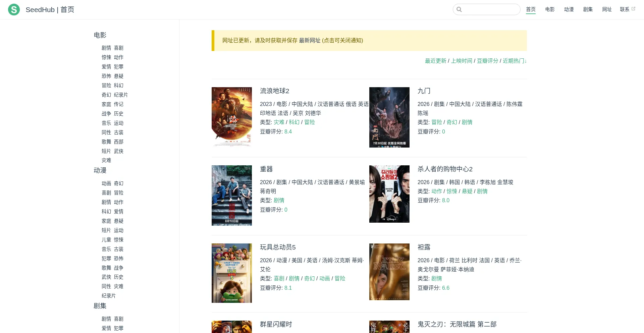Open the 剧集 nav menu item

point(588,9)
